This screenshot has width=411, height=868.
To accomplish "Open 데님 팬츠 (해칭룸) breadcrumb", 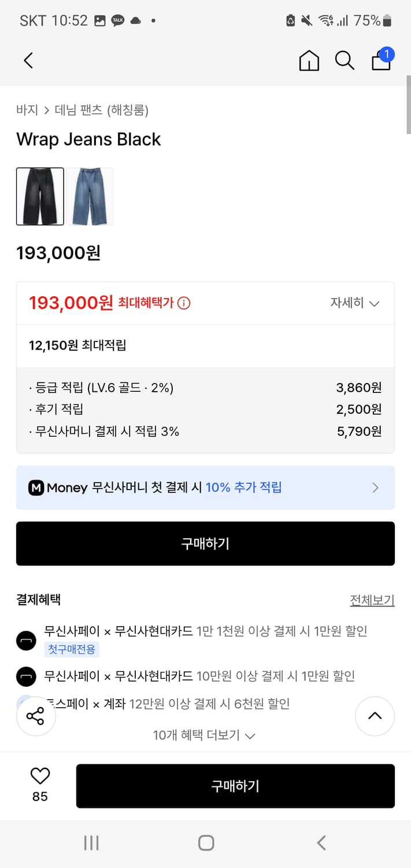I will (102, 110).
